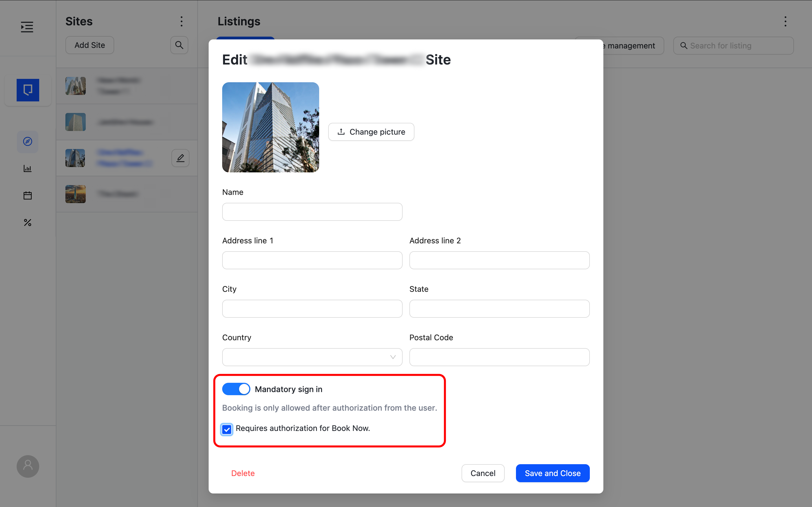Image resolution: width=812 pixels, height=507 pixels.
Task: Open the percent discounts icon
Action: pos(28,223)
